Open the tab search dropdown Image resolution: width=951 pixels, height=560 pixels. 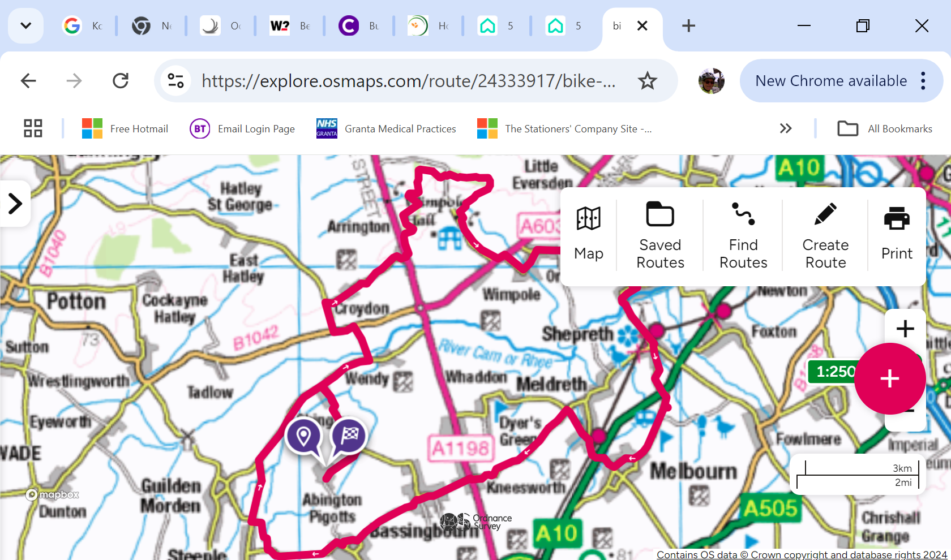25,26
